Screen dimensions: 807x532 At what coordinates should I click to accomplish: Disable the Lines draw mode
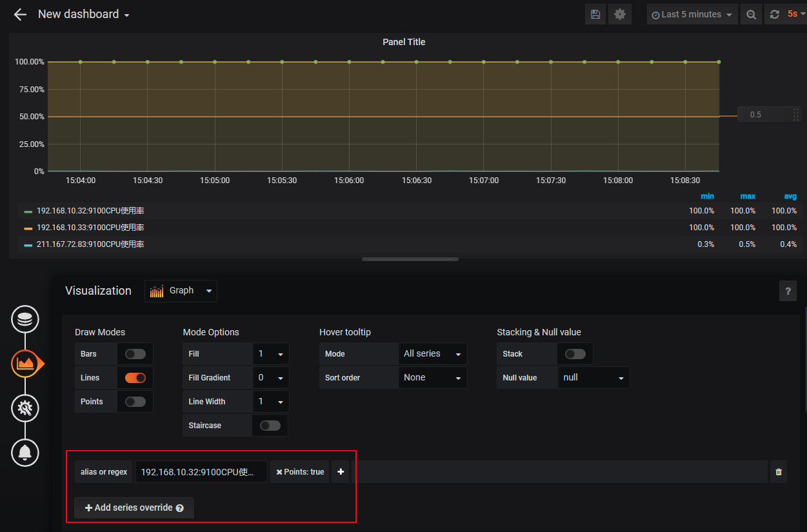pos(135,378)
